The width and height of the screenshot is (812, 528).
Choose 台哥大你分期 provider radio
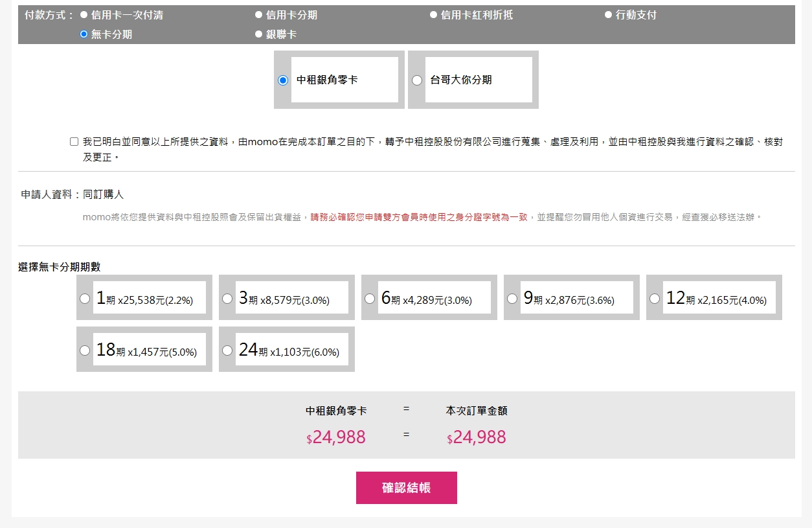click(x=417, y=80)
